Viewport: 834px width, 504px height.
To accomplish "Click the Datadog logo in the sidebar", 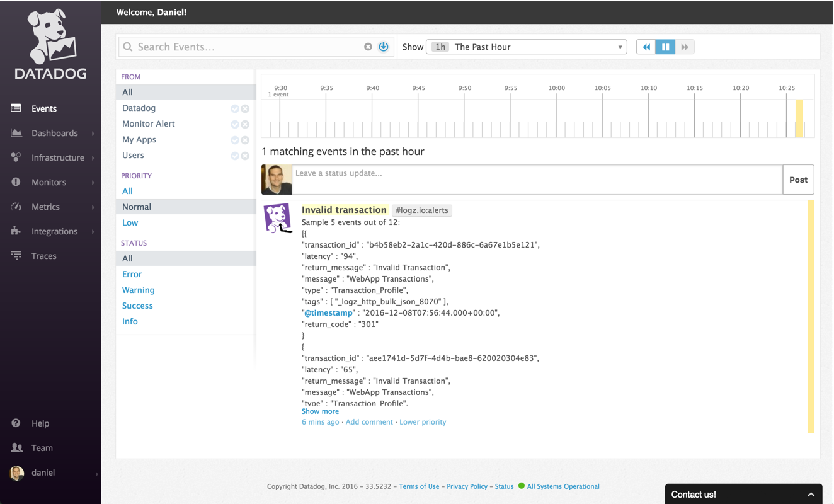I will 50,44.
